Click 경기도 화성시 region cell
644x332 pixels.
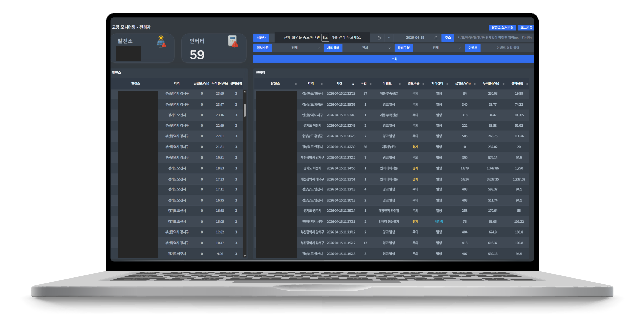[x=312, y=168]
